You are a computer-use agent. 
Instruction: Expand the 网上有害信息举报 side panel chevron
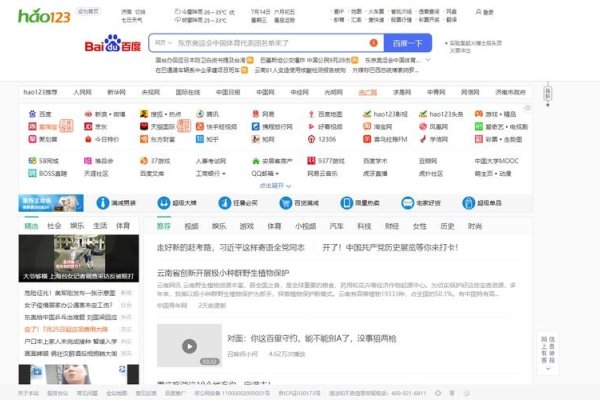pyautogui.click(x=548, y=369)
